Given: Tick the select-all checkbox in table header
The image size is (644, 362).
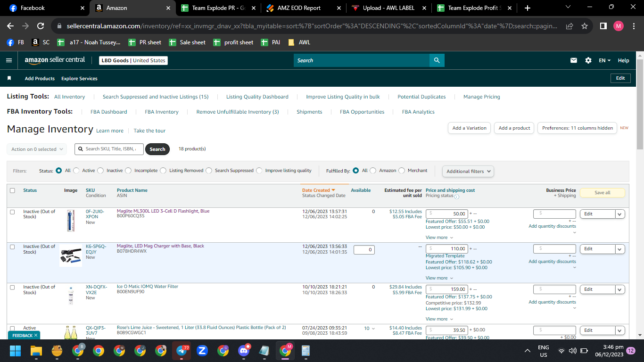Looking at the screenshot, I should [12, 190].
